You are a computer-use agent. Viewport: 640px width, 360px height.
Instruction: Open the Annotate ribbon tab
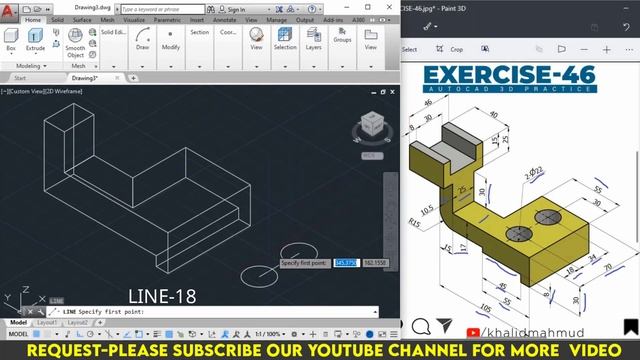coord(224,20)
